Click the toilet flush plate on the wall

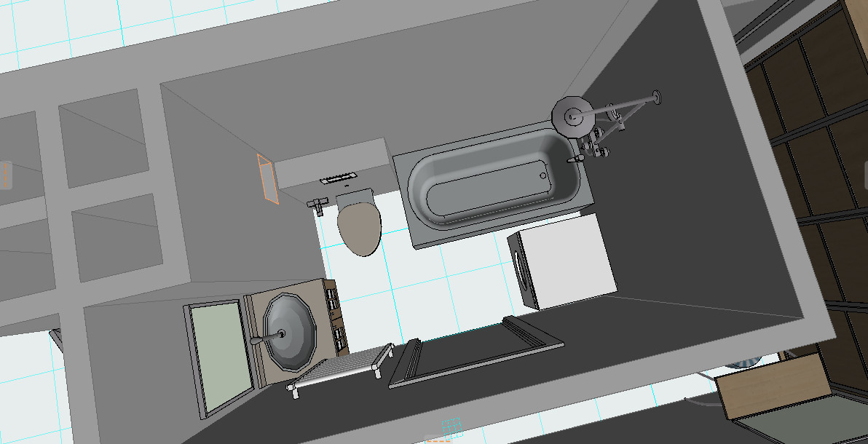pos(337,178)
